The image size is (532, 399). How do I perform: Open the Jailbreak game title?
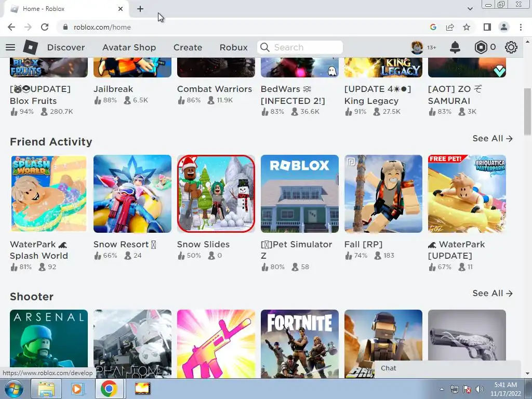click(113, 89)
